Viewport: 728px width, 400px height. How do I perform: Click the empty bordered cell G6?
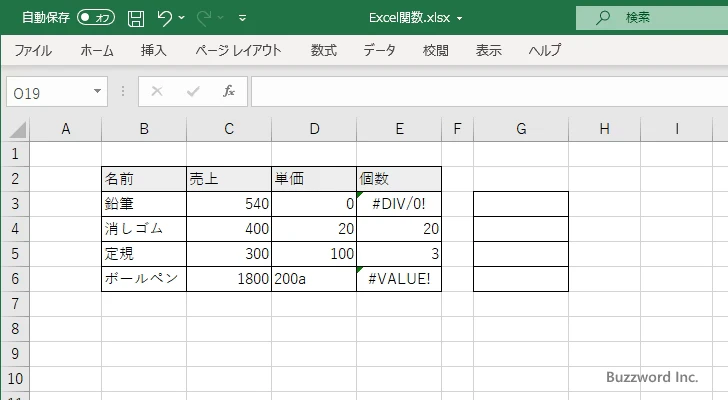point(521,279)
